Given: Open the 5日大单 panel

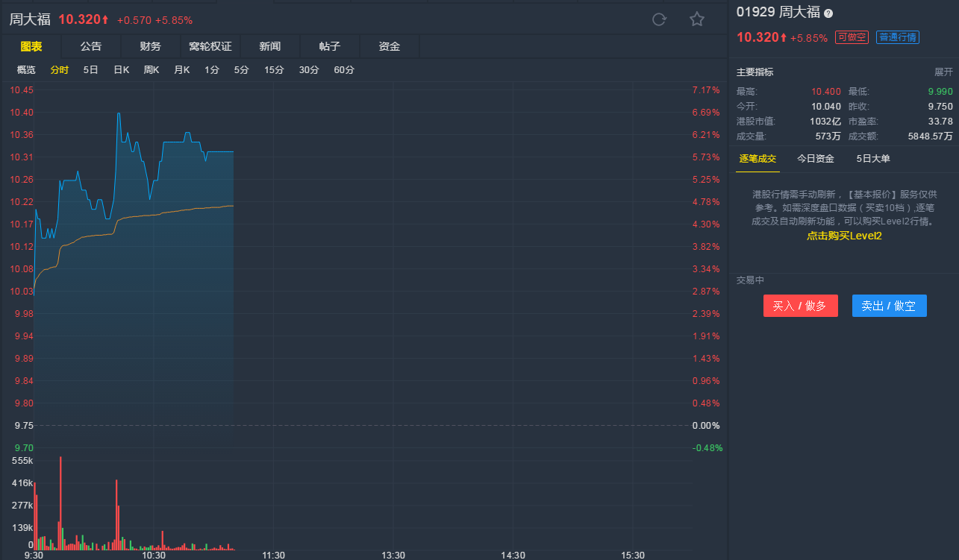Looking at the screenshot, I should 873,159.
